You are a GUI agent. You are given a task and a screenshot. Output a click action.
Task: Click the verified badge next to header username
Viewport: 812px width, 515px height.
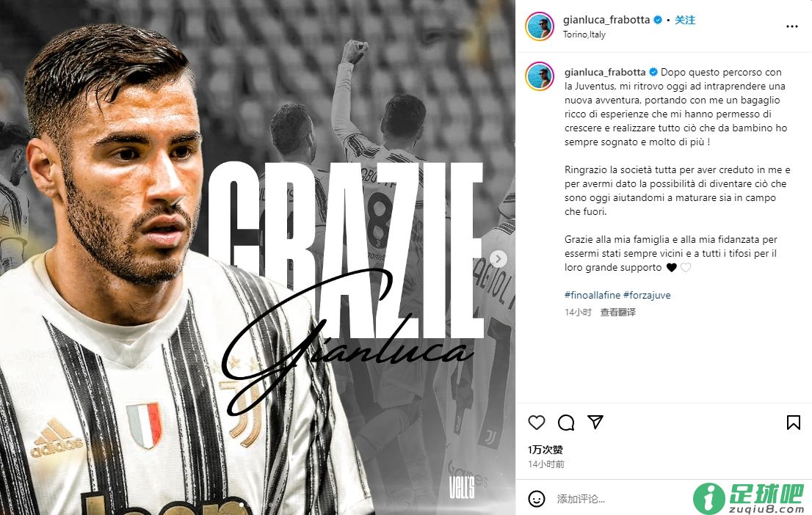(658, 21)
